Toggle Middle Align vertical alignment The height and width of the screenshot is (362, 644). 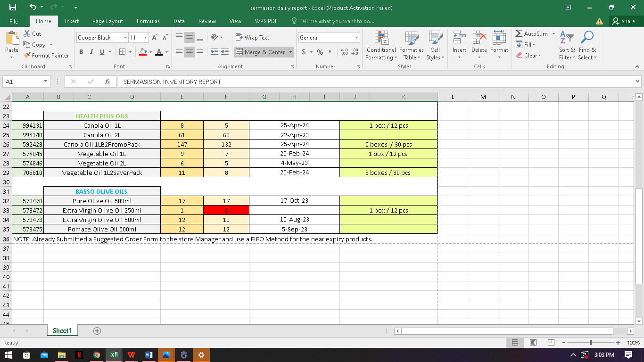(x=190, y=38)
